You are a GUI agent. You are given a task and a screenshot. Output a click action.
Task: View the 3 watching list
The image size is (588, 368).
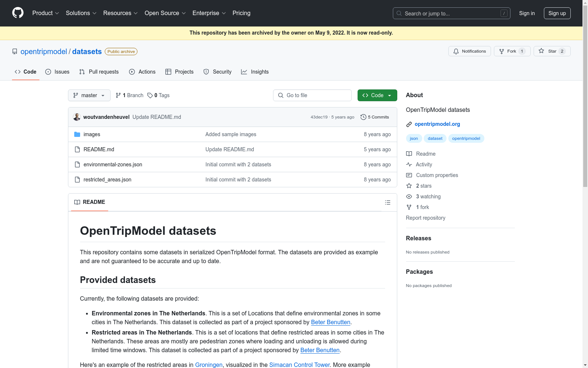(423, 197)
